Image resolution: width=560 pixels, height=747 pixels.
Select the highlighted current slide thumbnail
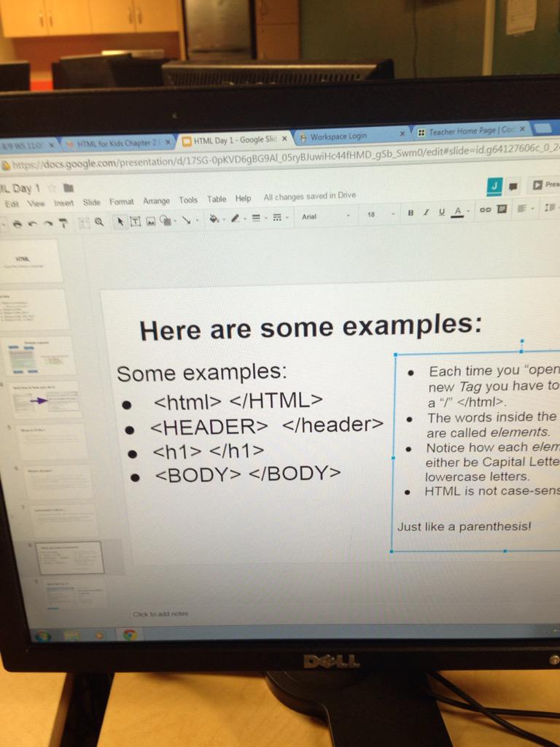tap(71, 557)
